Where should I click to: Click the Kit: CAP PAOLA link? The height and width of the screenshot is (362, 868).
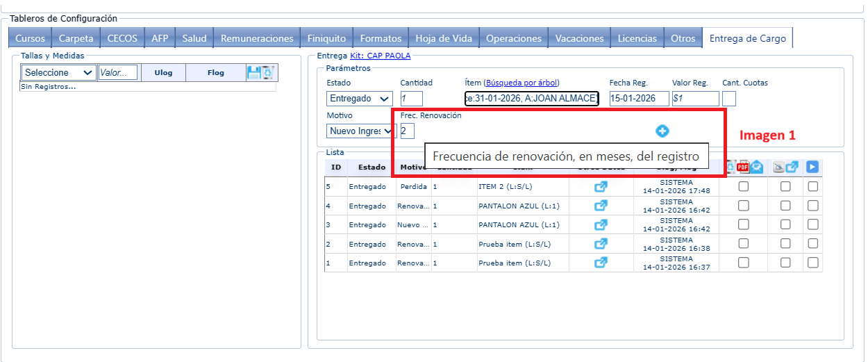pos(380,56)
